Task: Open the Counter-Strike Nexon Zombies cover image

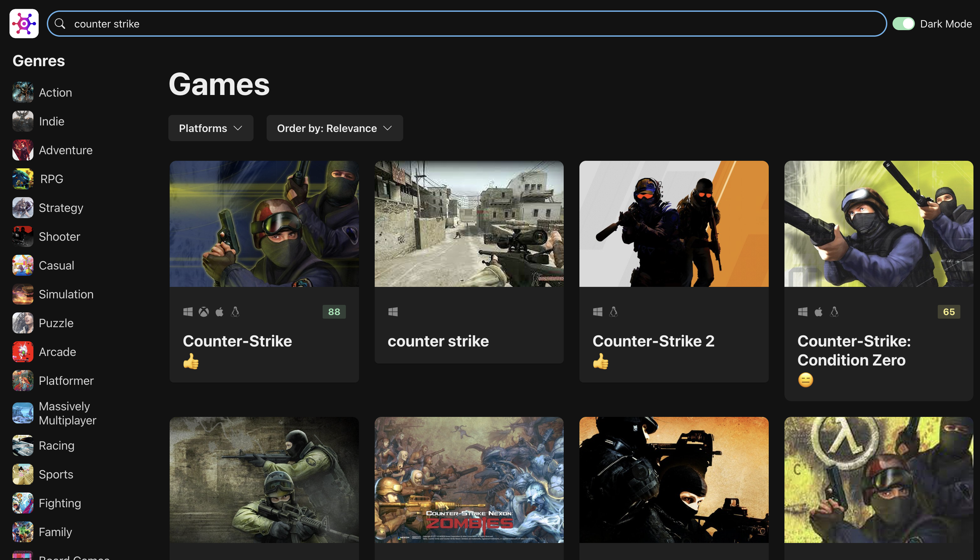Action: pos(469,480)
